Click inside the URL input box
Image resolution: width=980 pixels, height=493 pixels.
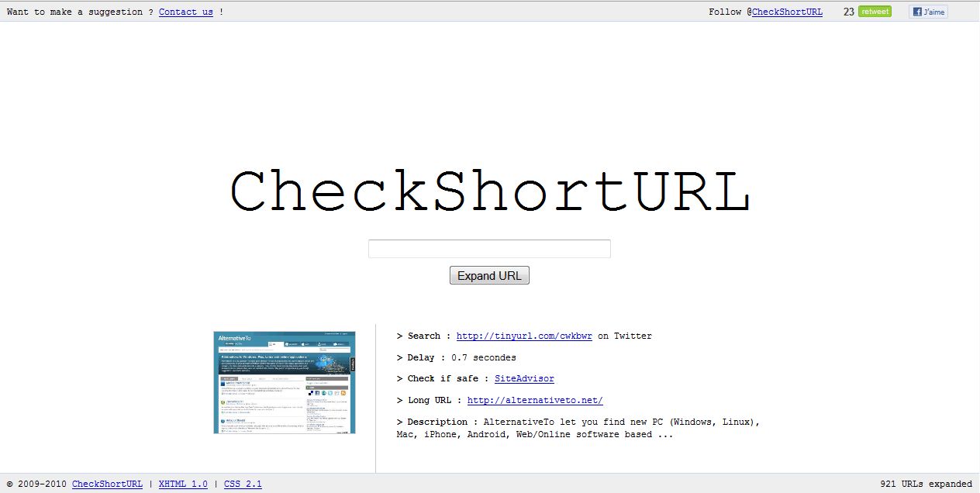[489, 248]
